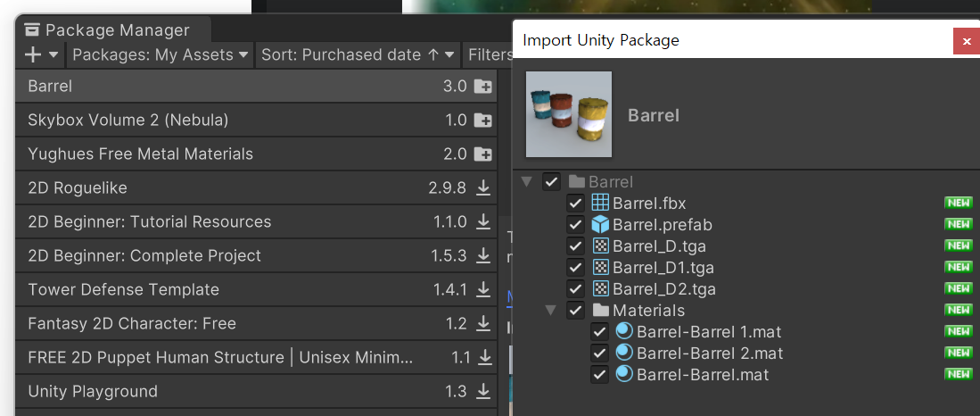Collapse the Materials folder tree
The width and height of the screenshot is (980, 416).
click(550, 311)
